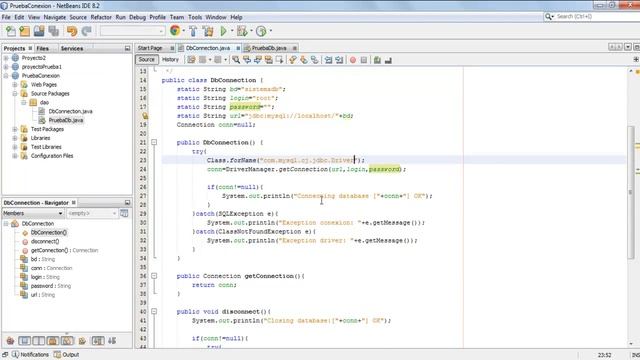This screenshot has height=360, width=640.
Task: Collapse the PruebaConexion project node
Action: (6, 76)
